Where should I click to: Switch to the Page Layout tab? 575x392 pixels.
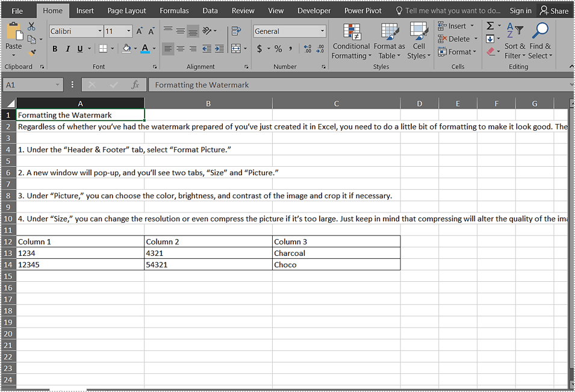(126, 11)
